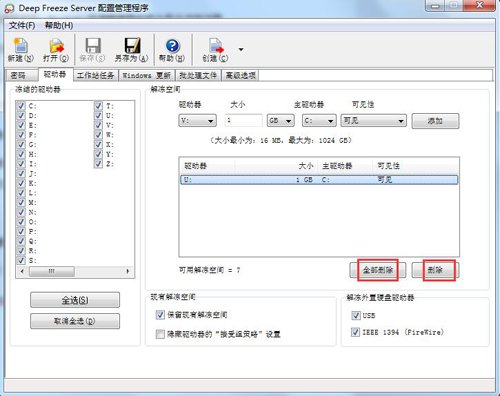The width and height of the screenshot is (500, 396).
Task: Click the Clear All (取消全选) button
Action: [x=75, y=321]
